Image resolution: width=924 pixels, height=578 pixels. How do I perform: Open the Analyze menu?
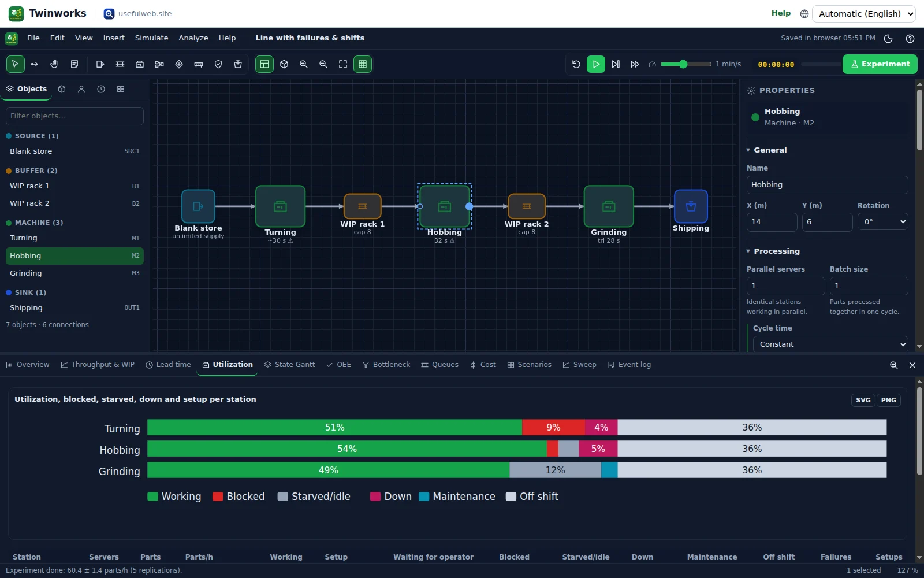click(193, 38)
